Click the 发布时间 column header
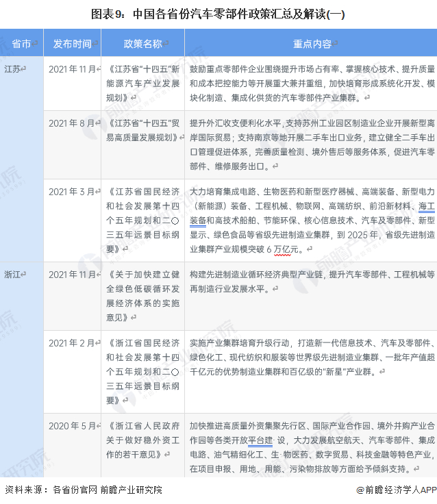Viewport: 437px width, 504px height. (73, 43)
